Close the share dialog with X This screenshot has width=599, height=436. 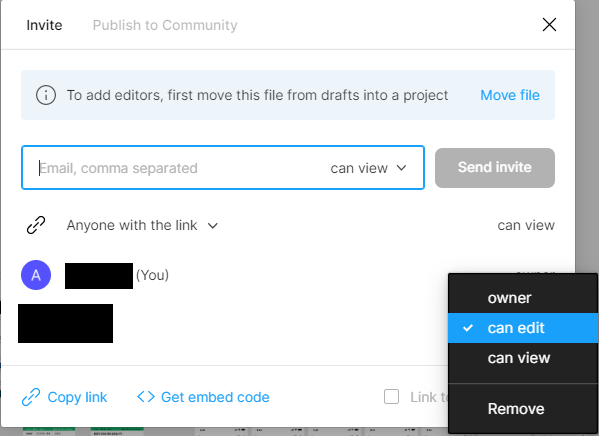pyautogui.click(x=549, y=25)
